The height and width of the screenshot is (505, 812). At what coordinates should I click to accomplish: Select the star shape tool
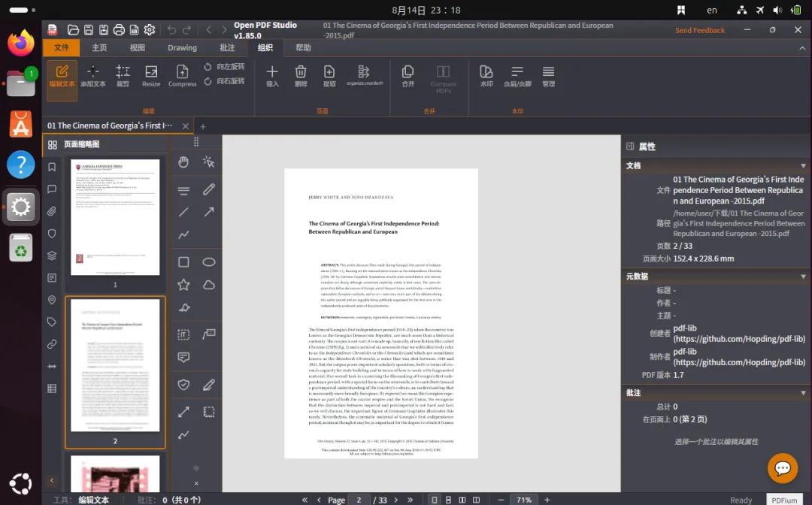coord(183,285)
